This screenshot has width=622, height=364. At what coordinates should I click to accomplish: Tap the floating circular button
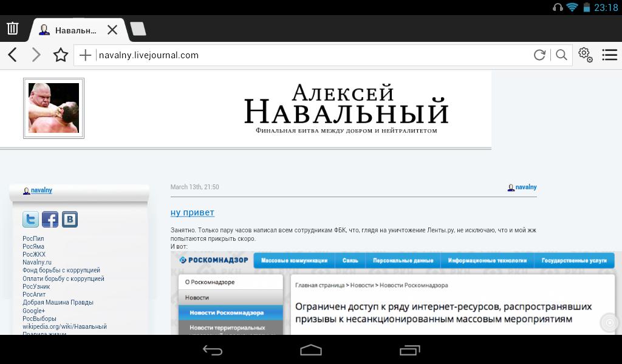(x=610, y=323)
